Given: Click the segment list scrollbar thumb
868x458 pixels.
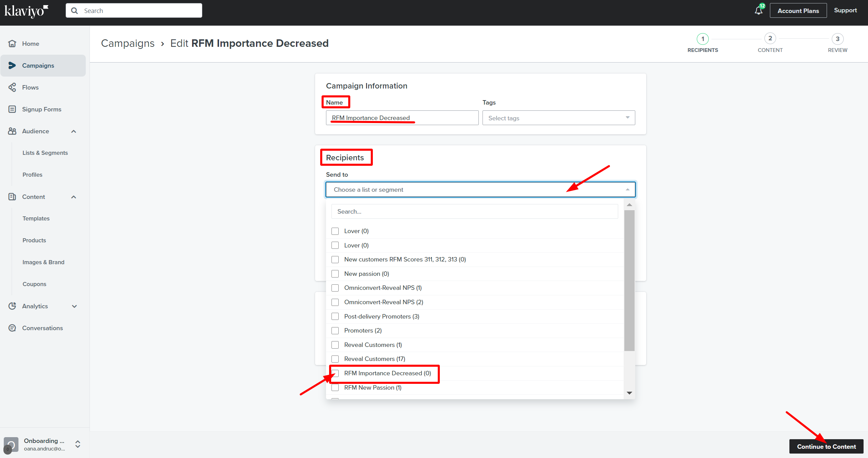Looking at the screenshot, I should [629, 280].
